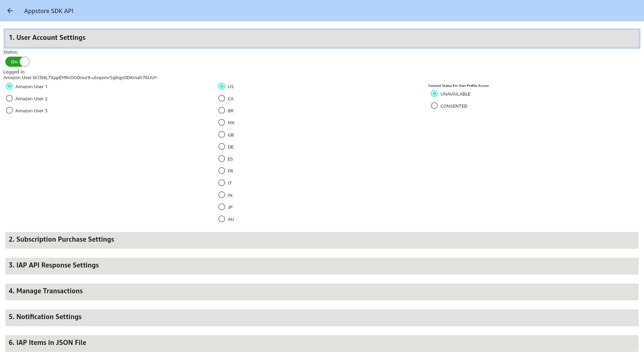Open the Notification Settings section

[x=322, y=317]
